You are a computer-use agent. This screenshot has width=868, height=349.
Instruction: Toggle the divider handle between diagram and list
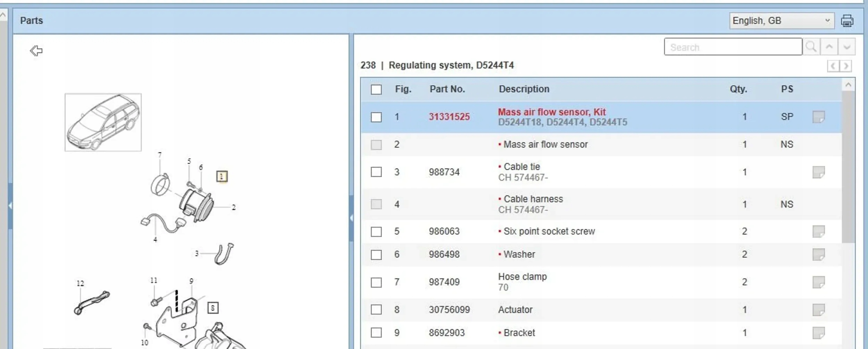pyautogui.click(x=351, y=218)
